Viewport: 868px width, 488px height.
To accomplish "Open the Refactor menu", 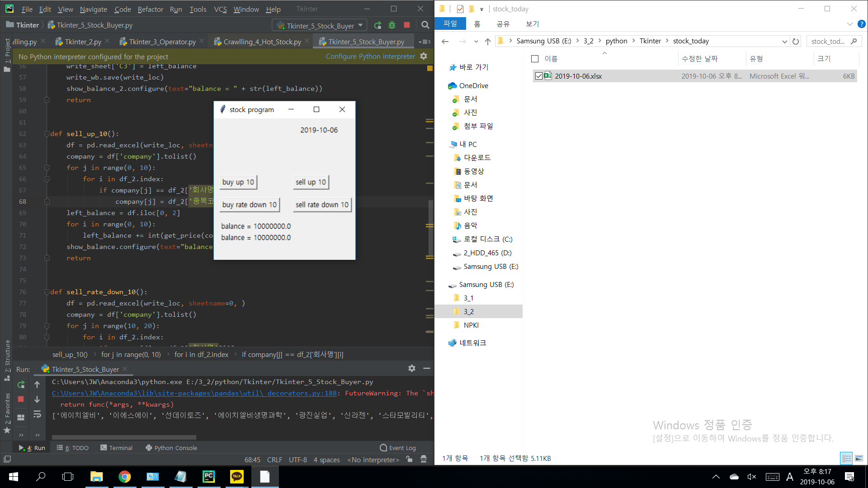I will 150,9.
